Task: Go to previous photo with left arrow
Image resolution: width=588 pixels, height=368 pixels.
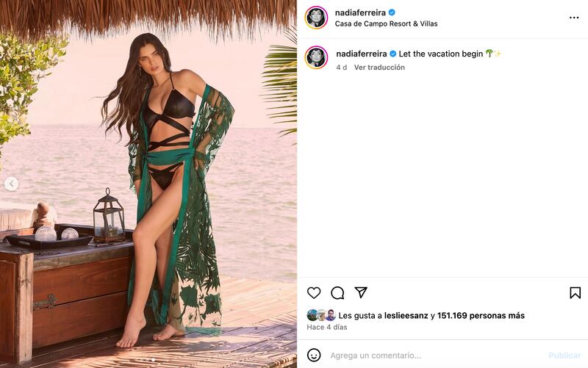Action: (12, 184)
